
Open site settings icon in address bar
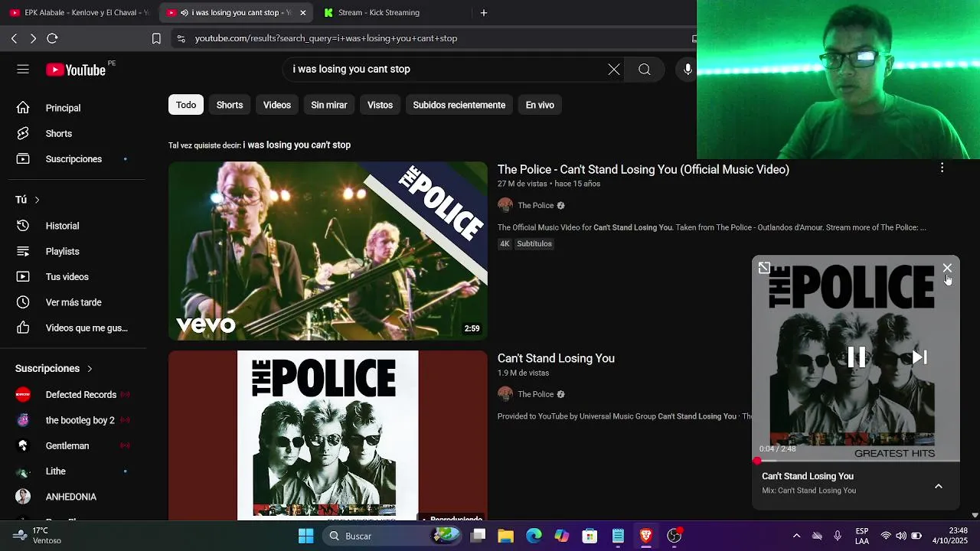181,38
